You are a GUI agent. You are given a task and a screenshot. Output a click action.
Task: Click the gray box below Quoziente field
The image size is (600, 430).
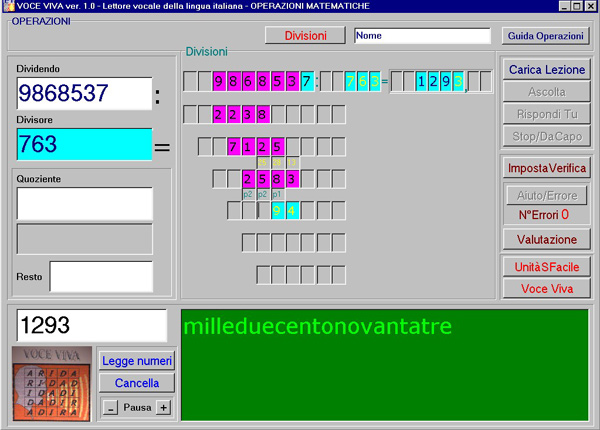tap(85, 239)
